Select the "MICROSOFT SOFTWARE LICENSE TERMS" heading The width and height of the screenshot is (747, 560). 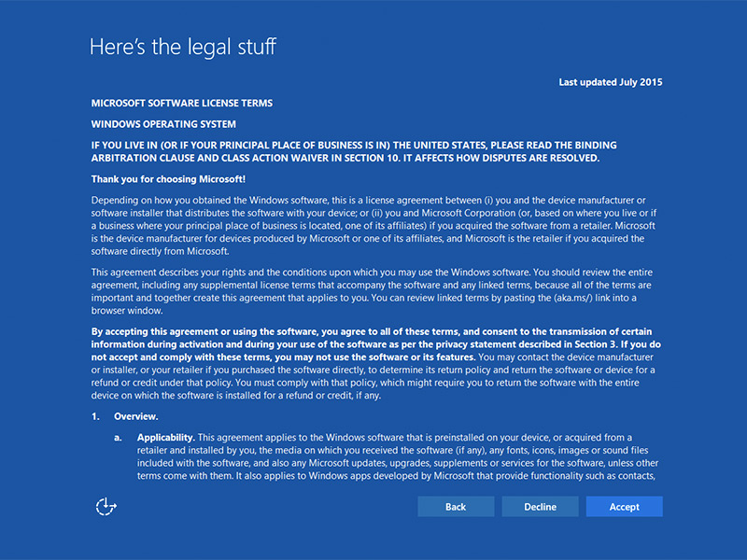pyautogui.click(x=182, y=103)
